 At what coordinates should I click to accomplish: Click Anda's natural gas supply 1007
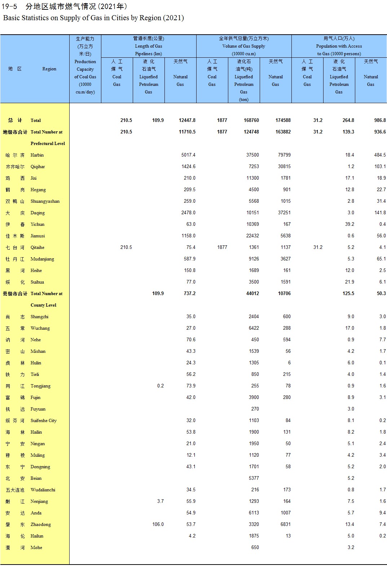point(286,513)
